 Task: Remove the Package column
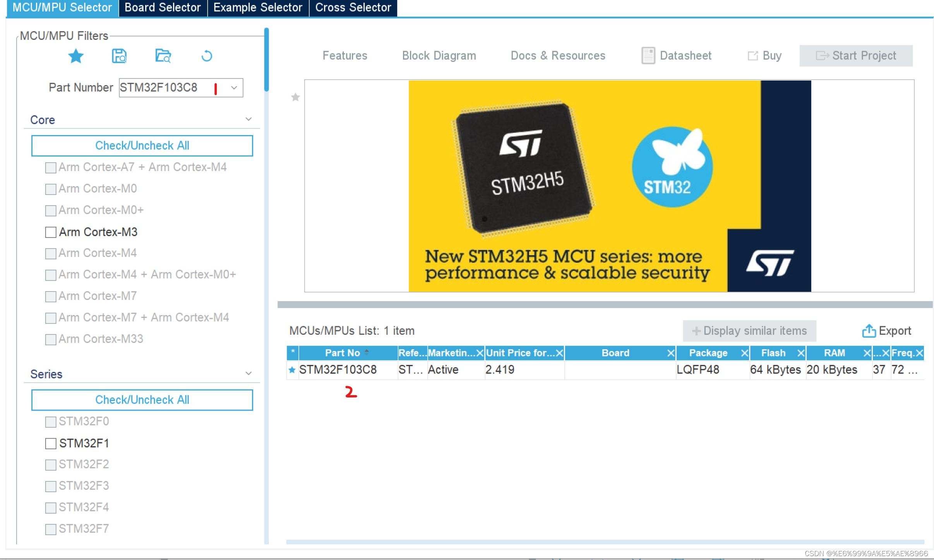[x=744, y=353]
